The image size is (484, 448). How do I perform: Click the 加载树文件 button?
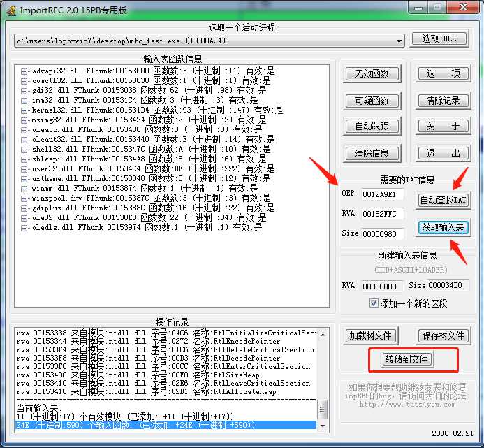(370, 336)
